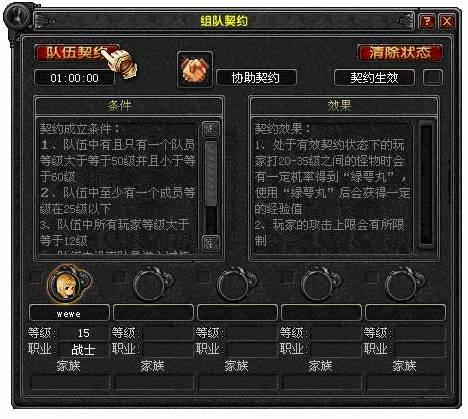The image size is (468, 419).
Task: Select the fifth empty team member slot
Action: pyautogui.click(x=404, y=284)
